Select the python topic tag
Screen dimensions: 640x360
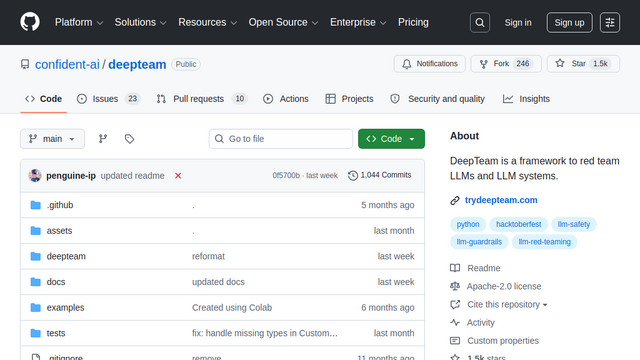coord(468,224)
